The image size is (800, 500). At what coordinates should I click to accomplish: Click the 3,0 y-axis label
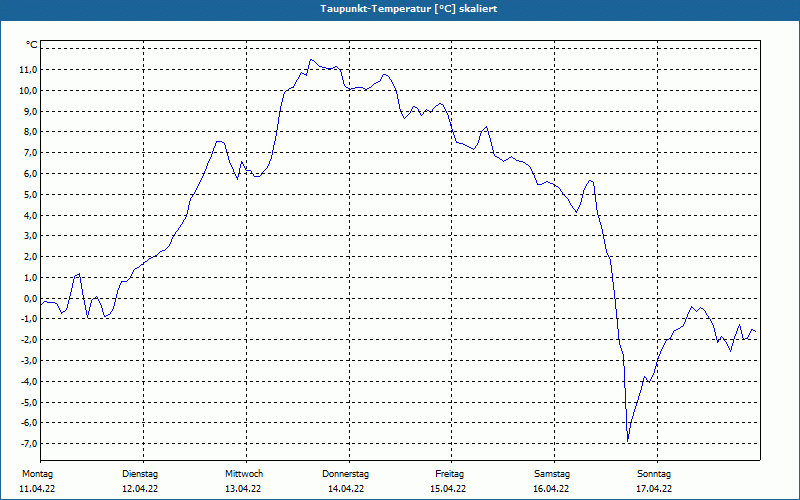(x=30, y=236)
